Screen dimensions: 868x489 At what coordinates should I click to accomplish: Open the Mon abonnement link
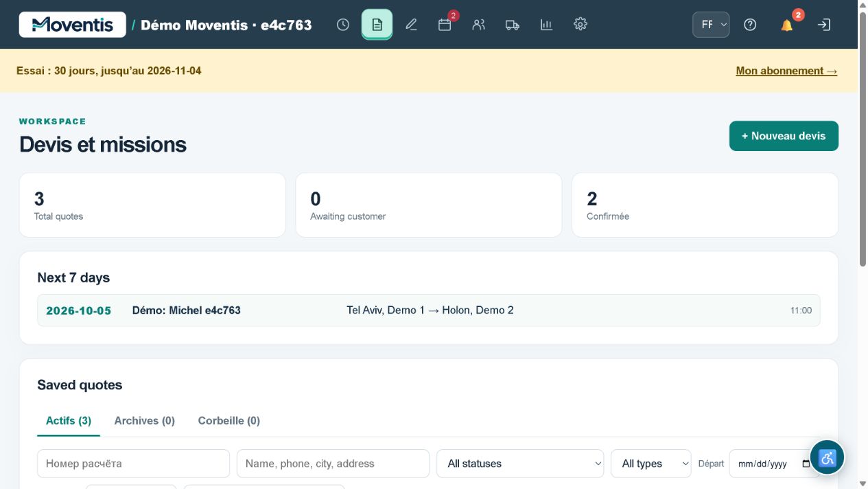[x=786, y=71]
